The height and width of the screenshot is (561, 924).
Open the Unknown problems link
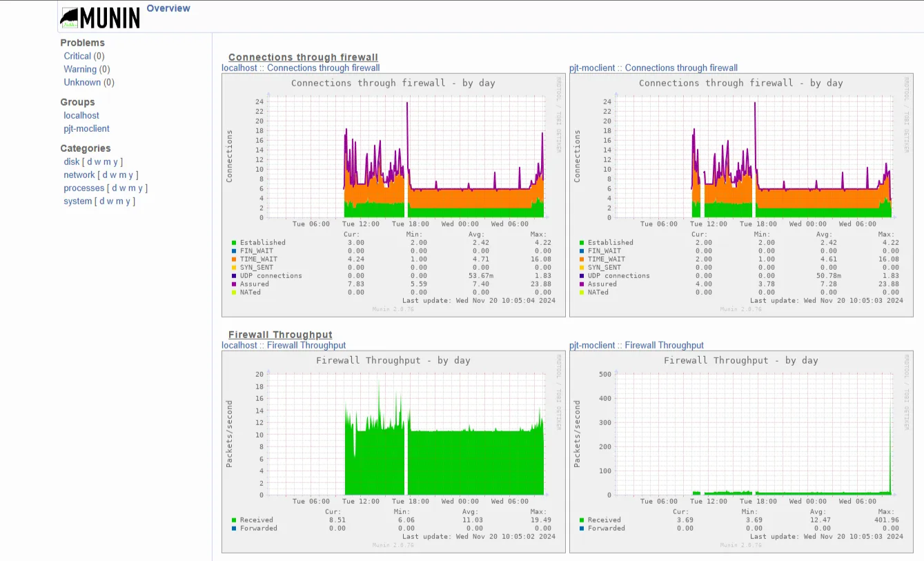coord(82,82)
